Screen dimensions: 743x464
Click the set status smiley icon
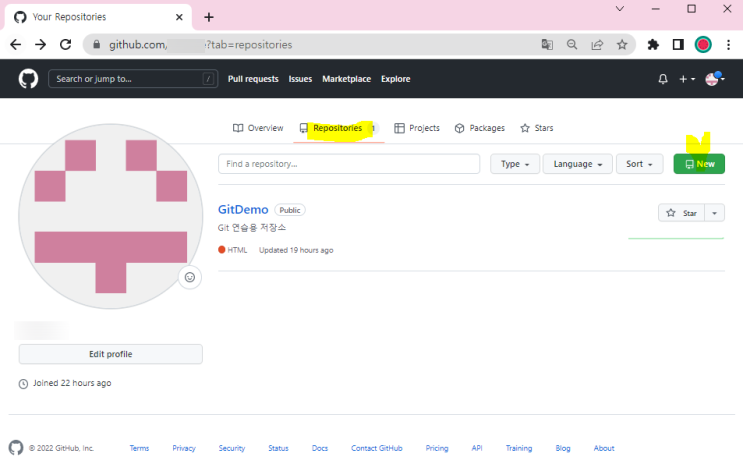click(190, 277)
